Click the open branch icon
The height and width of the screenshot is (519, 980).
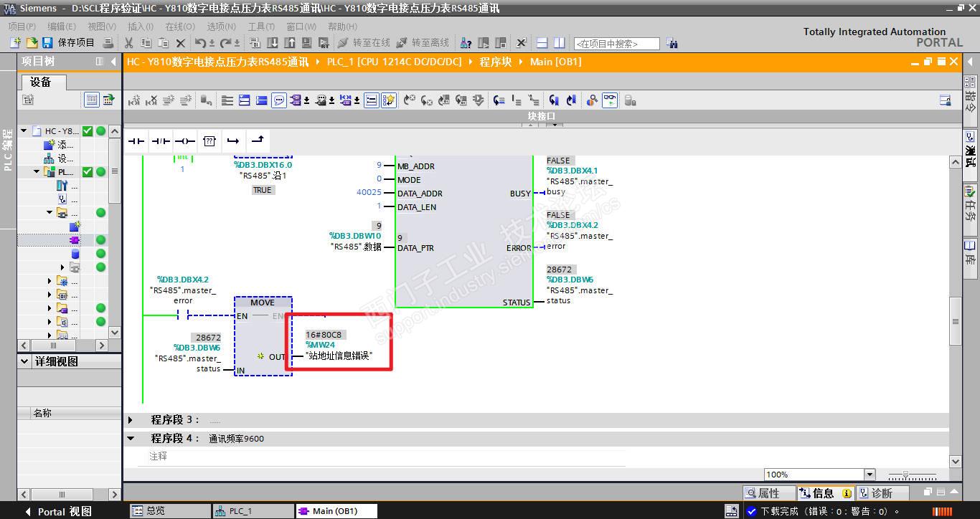232,141
